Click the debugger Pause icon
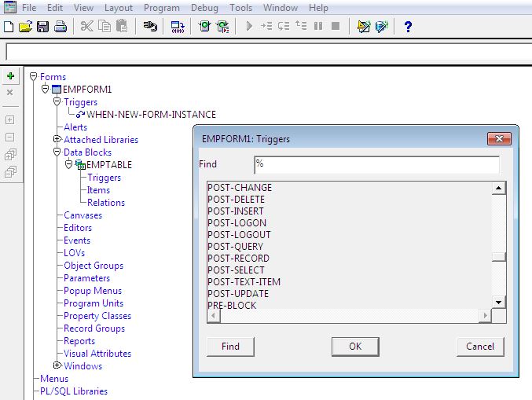 pos(318,26)
